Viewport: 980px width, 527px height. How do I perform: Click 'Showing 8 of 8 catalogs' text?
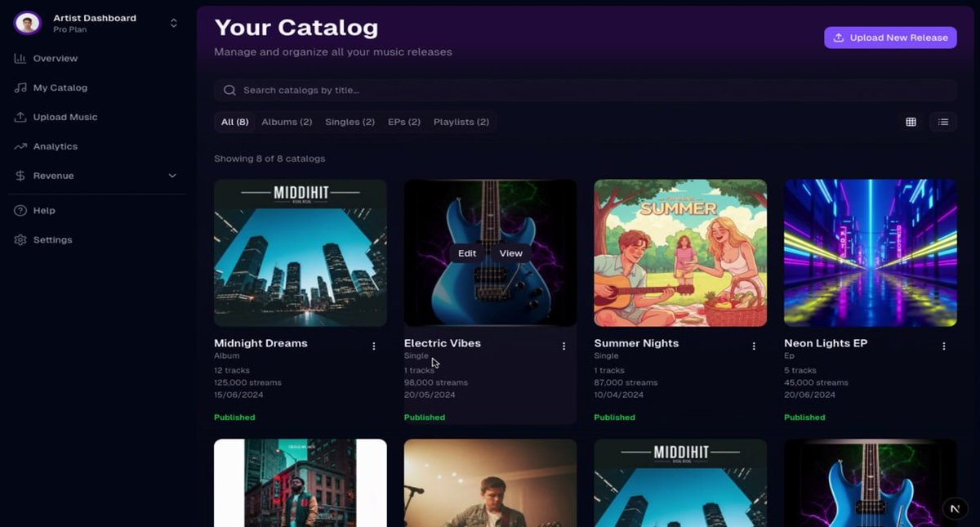coord(269,159)
